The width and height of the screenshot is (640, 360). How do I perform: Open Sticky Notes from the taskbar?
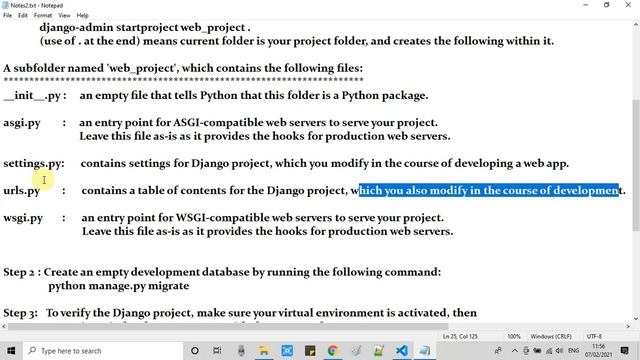pyautogui.click(x=310, y=351)
